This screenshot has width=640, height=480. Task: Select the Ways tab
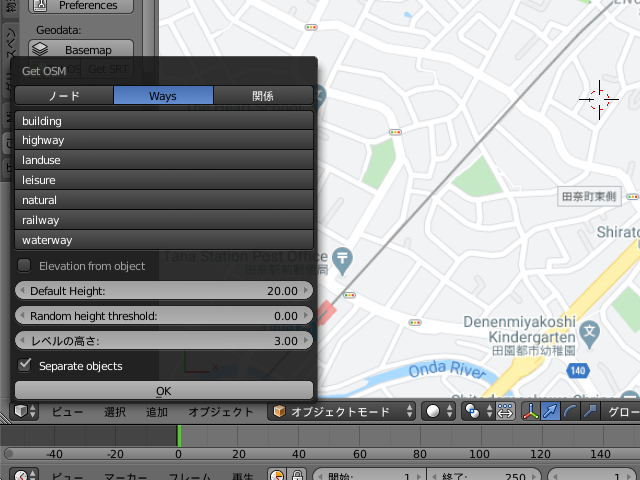pos(163,96)
